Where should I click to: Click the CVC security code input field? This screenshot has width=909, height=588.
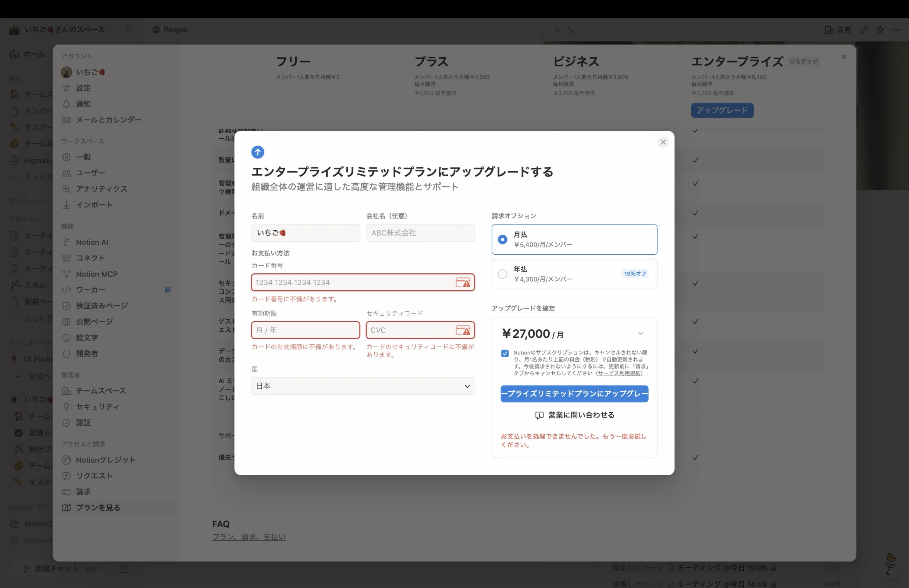[x=420, y=330]
